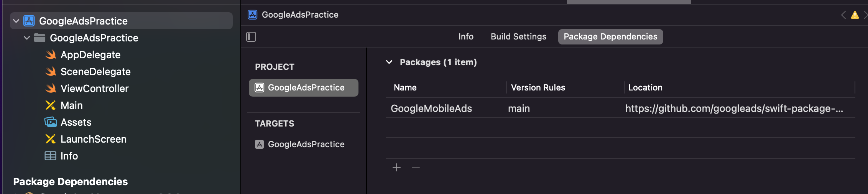Open SceneDelegate file in navigator
The height and width of the screenshot is (194, 868).
[x=95, y=72]
